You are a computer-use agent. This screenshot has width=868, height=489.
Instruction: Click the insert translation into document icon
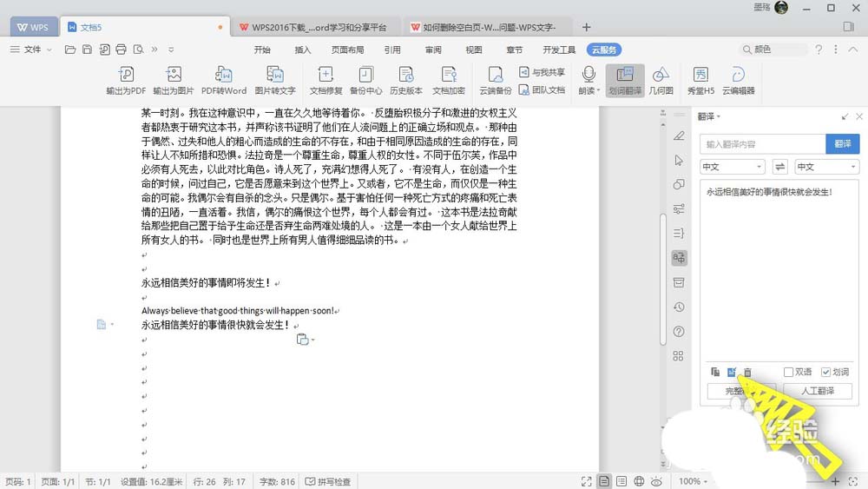tap(731, 372)
